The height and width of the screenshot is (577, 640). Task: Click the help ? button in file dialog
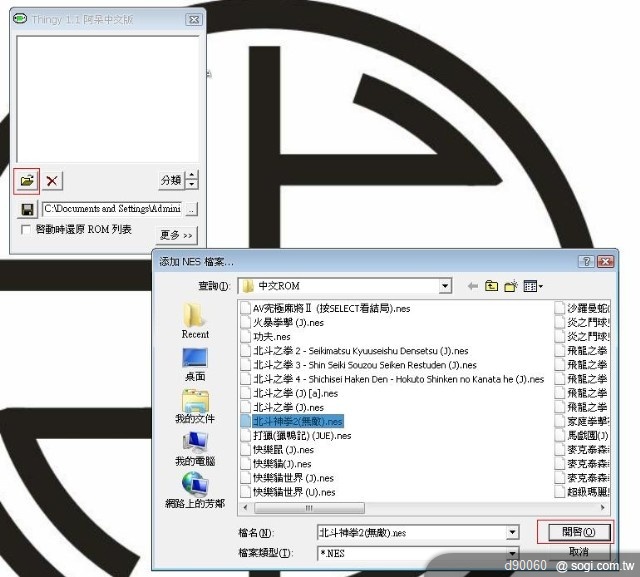tap(586, 262)
